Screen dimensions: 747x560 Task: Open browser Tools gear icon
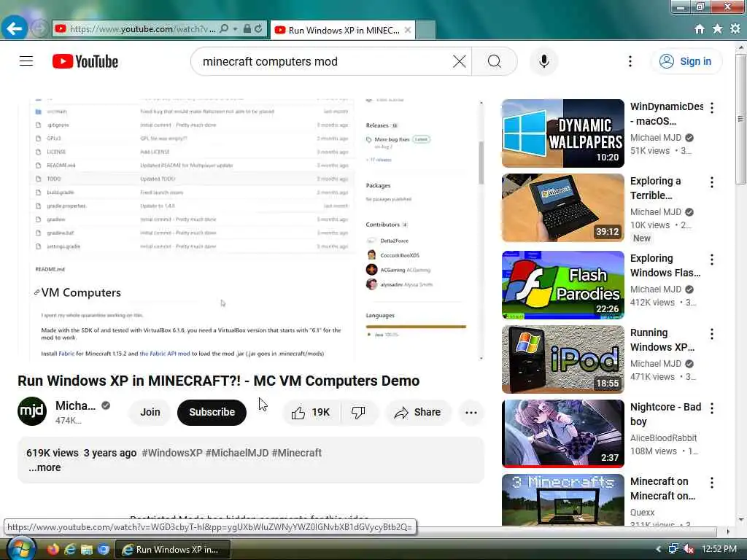[735, 29]
